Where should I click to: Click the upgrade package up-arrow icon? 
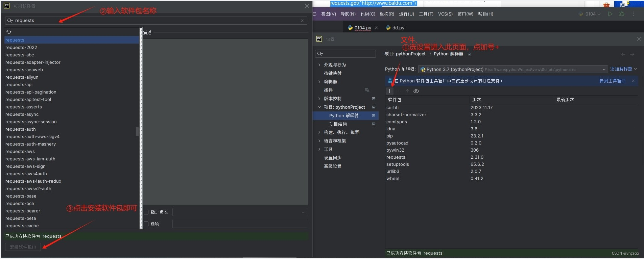click(407, 91)
